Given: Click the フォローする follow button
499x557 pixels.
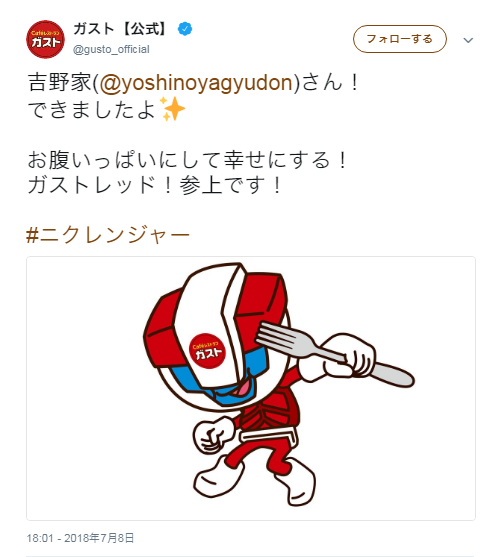Looking at the screenshot, I should (x=400, y=39).
